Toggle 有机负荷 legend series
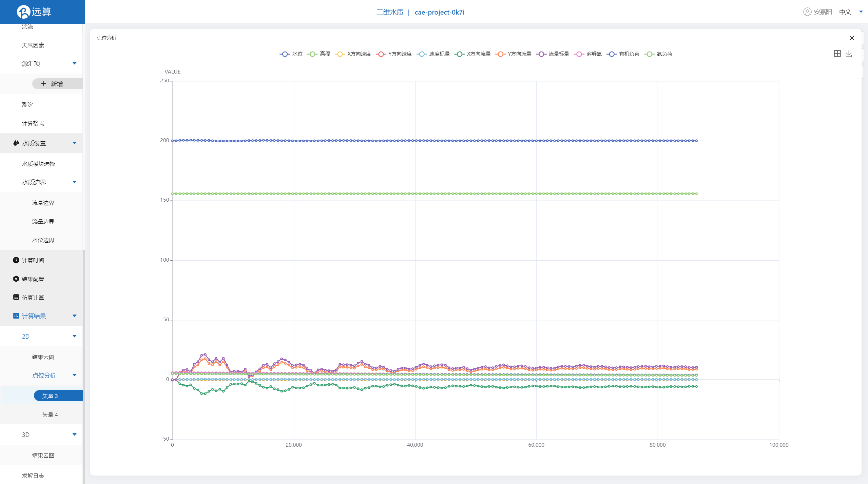This screenshot has width=868, height=484. [x=623, y=54]
